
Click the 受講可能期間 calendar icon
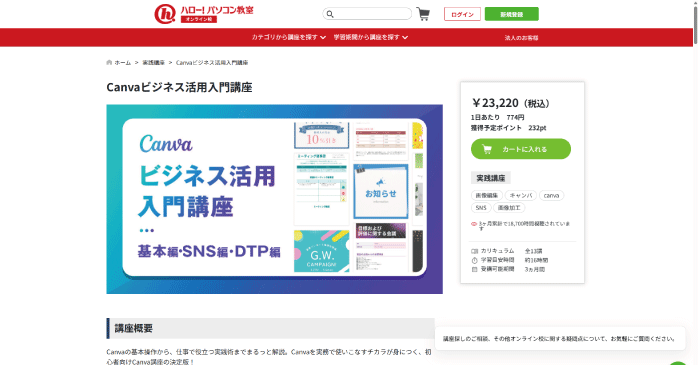click(x=475, y=270)
